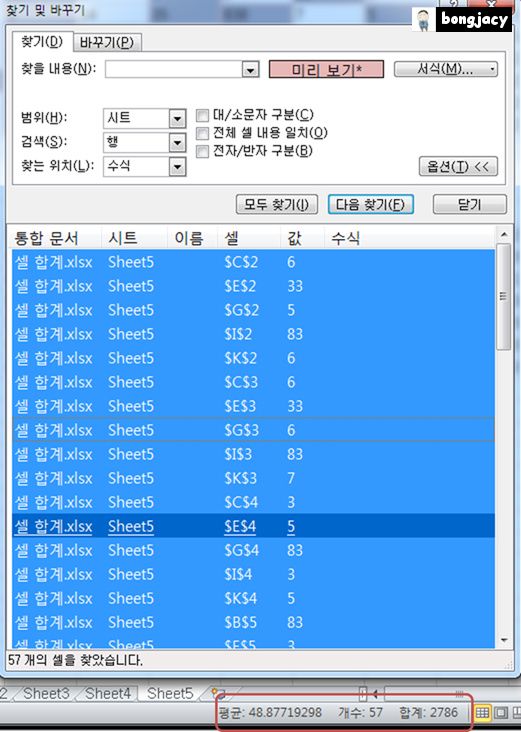Select result row for cell $E$3
Image resolution: width=521 pixels, height=732 pixels.
253,406
